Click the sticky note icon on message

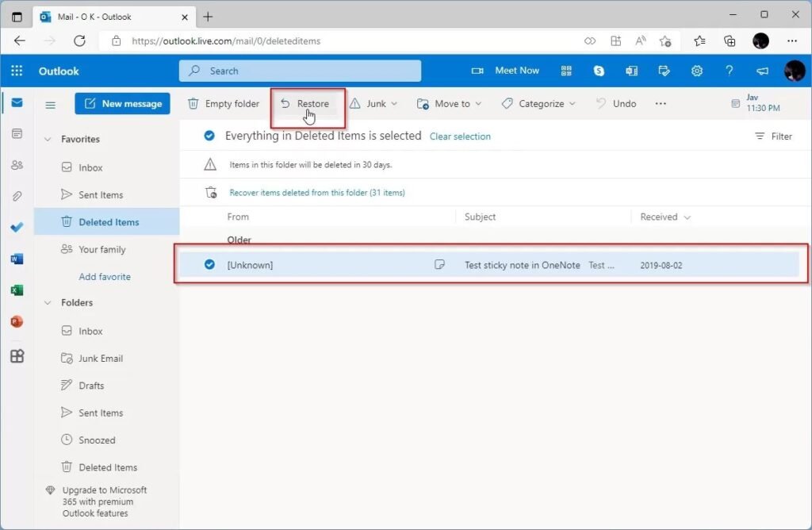pos(439,265)
